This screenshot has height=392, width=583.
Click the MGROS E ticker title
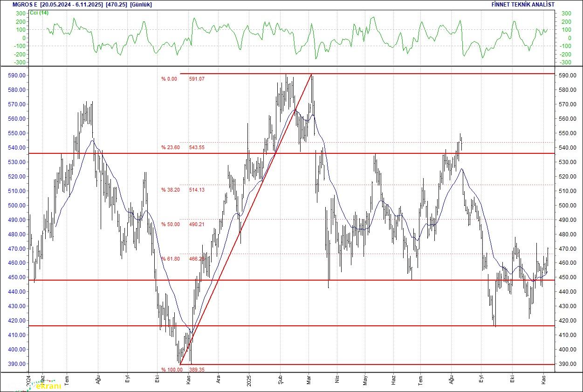[x=25, y=4]
